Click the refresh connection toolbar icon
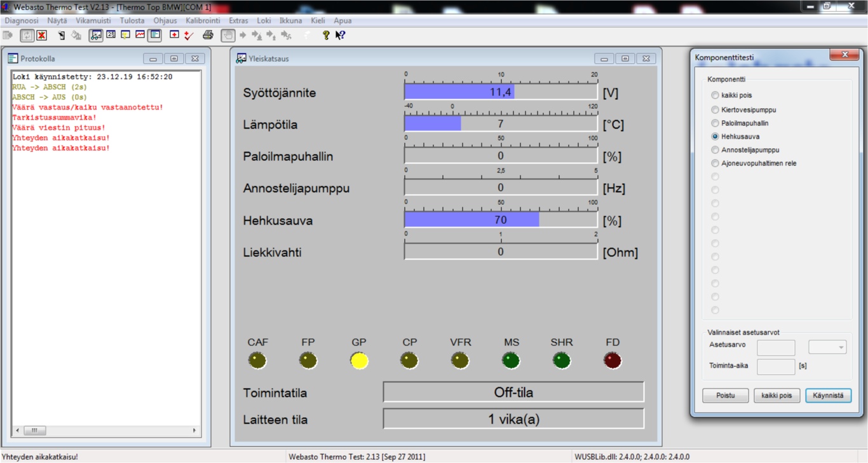The height and width of the screenshot is (463, 868). 27,36
